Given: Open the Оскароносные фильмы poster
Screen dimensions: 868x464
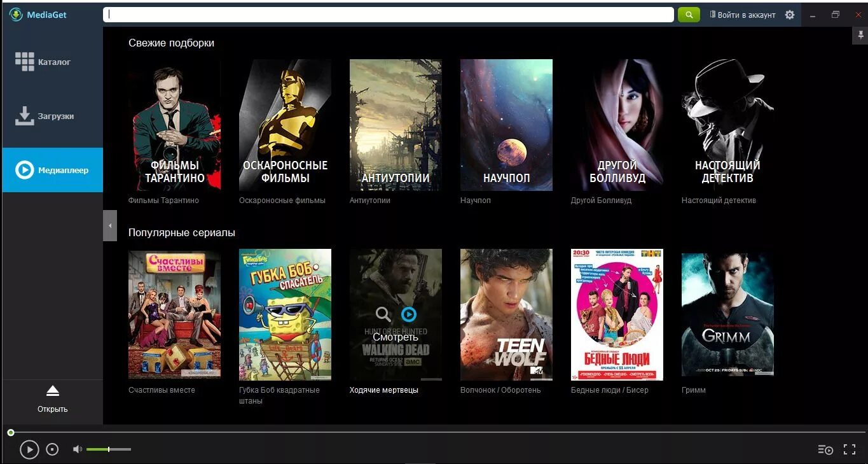Looking at the screenshot, I should (285, 125).
